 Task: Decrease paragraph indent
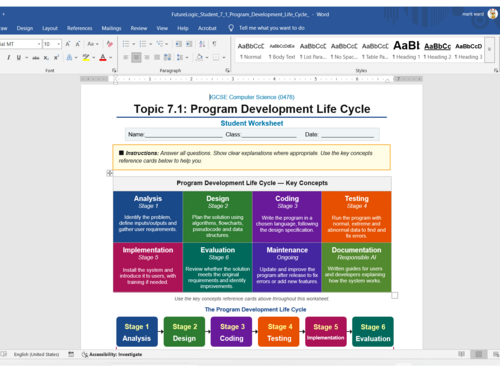(x=179, y=44)
